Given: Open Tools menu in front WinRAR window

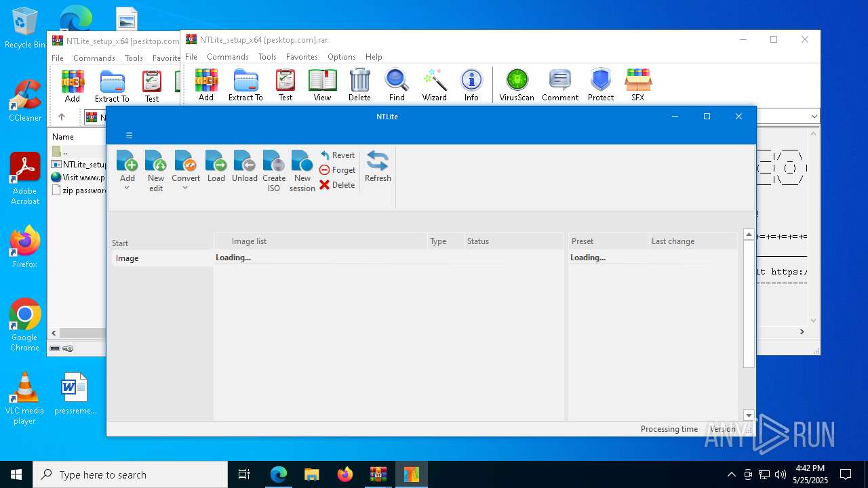Looking at the screenshot, I should click(x=267, y=57).
